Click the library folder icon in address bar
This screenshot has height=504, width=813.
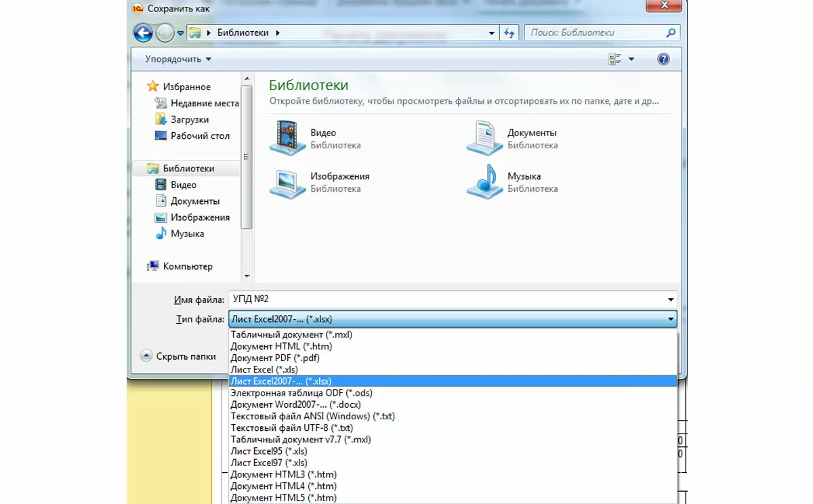pos(195,33)
